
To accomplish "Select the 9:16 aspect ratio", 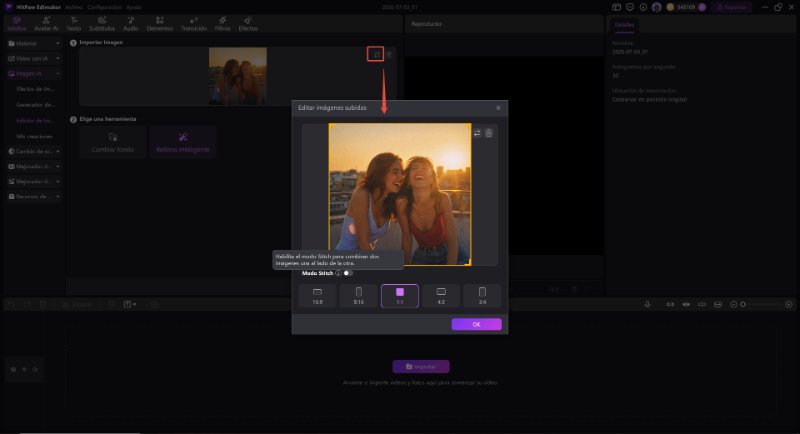I will pyautogui.click(x=359, y=296).
